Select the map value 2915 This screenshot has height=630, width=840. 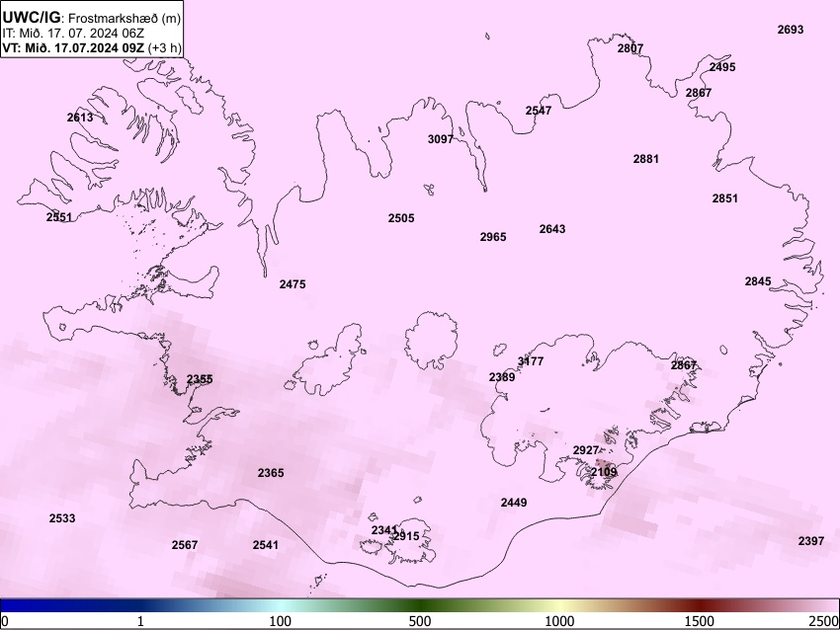(x=406, y=536)
